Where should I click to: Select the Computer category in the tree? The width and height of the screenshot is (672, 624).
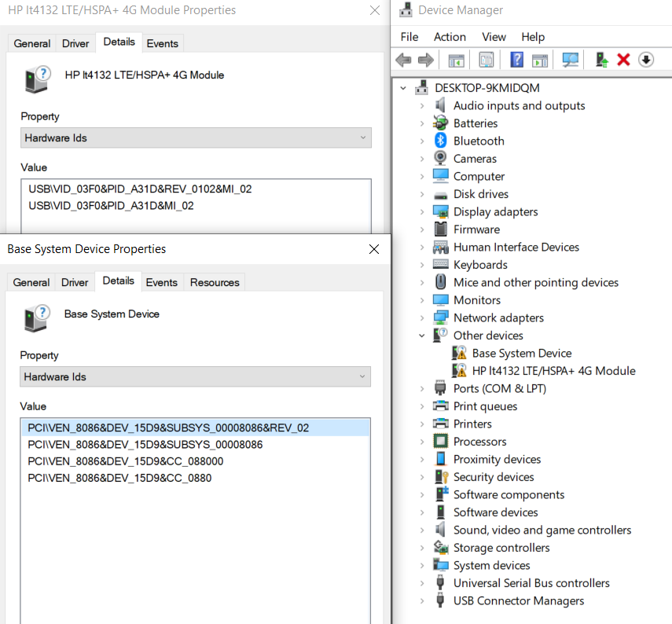[x=479, y=176]
